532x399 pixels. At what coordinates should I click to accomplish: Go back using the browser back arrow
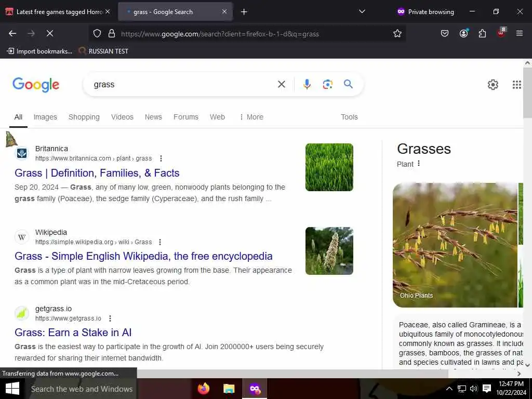(12, 33)
